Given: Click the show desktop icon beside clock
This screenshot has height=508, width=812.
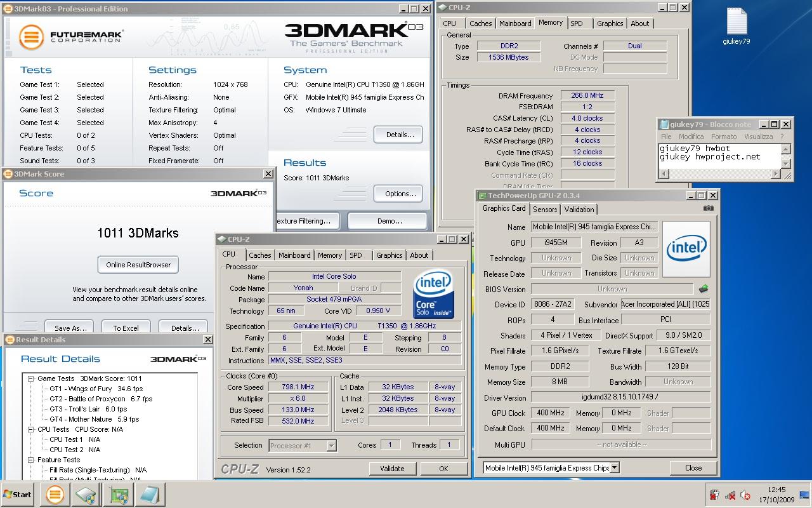Looking at the screenshot, I should (x=805, y=495).
